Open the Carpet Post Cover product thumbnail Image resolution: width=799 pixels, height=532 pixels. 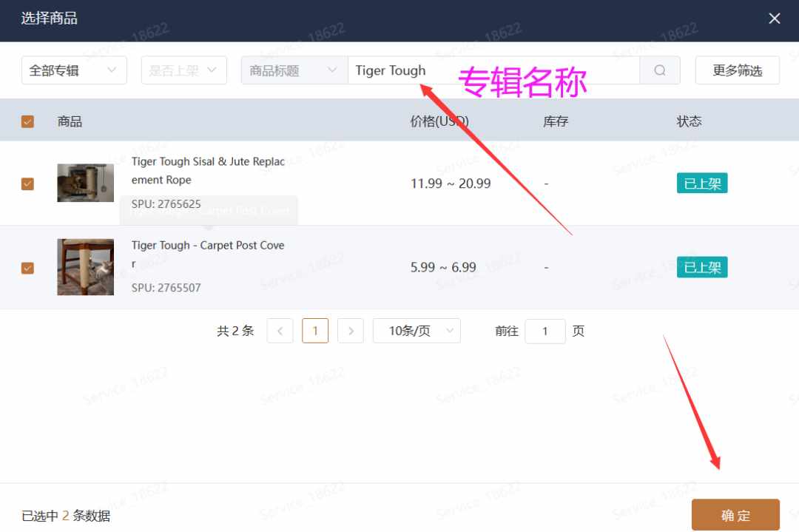(86, 267)
